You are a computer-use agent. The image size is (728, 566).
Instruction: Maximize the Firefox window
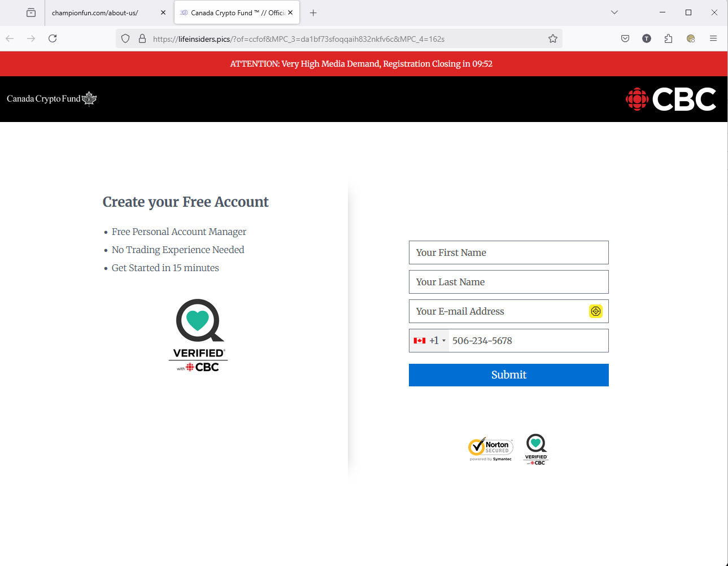[688, 12]
